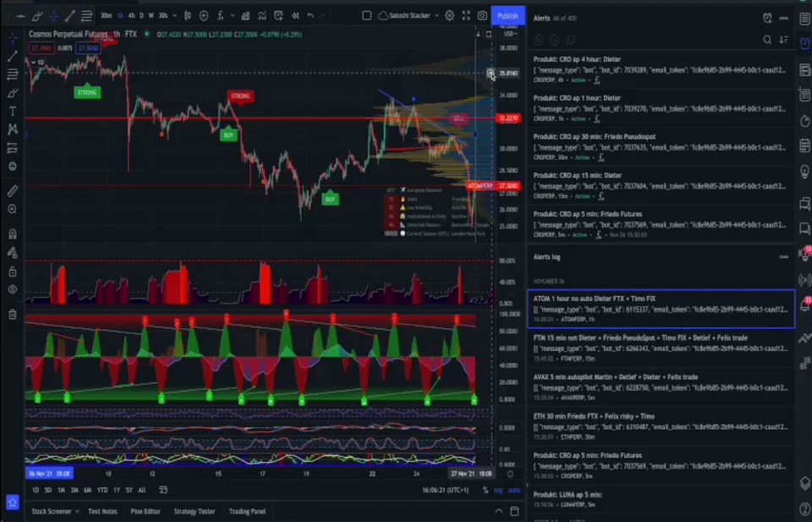Set range to 5D

pyautogui.click(x=47, y=490)
